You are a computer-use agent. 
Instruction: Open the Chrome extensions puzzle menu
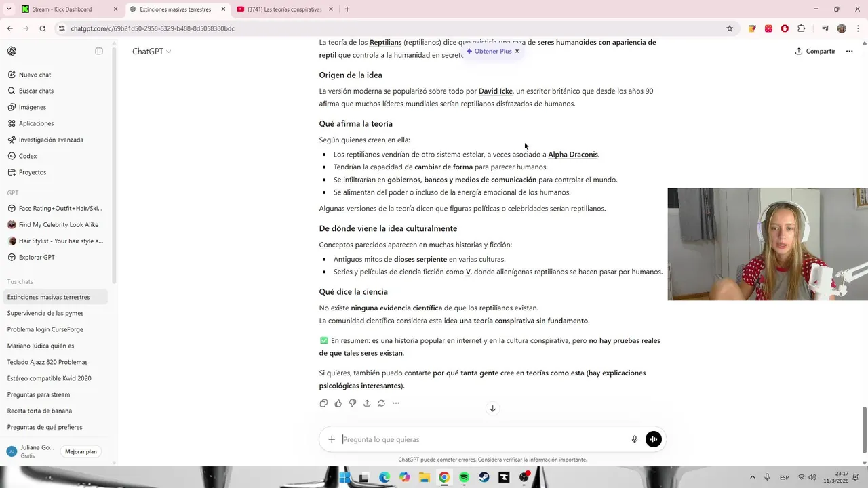tap(802, 28)
